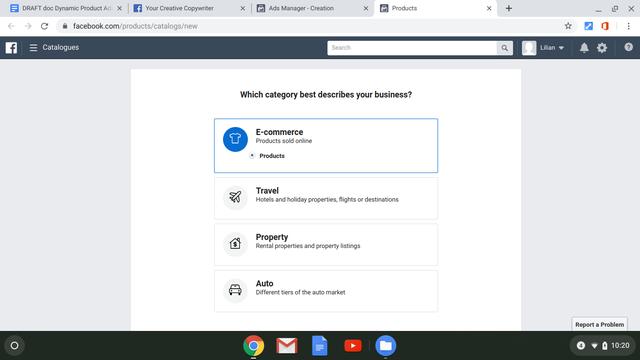This screenshot has height=360, width=640.
Task: Click the Travel airplane icon
Action: (235, 197)
